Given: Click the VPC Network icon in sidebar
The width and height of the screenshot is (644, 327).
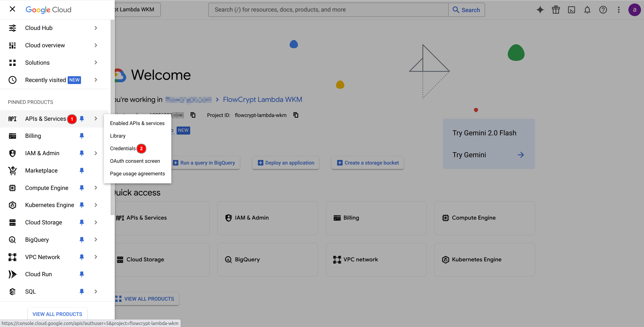Looking at the screenshot, I should point(12,257).
